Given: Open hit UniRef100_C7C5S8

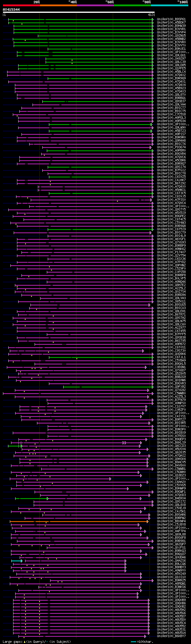Looking at the screenshot, I should pyautogui.click(x=171, y=115).
